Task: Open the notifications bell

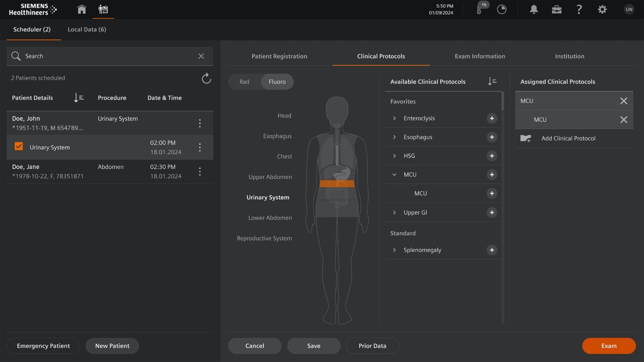Action: point(533,9)
